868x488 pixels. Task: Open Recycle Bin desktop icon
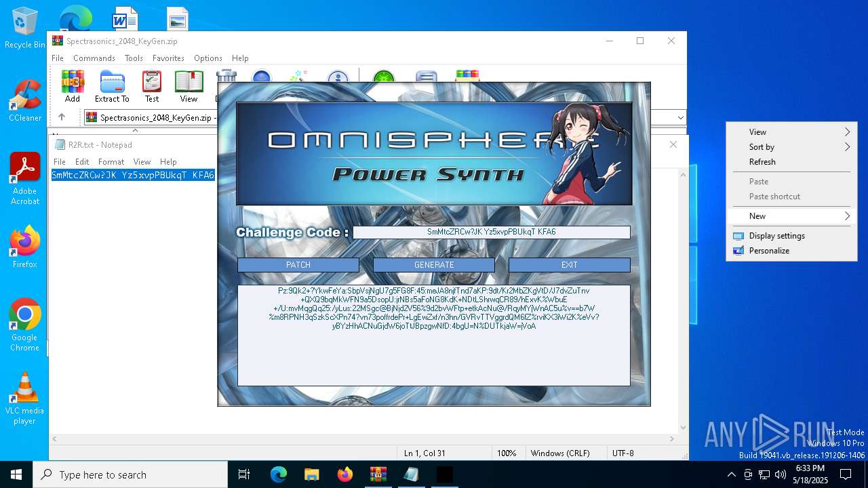point(24,28)
